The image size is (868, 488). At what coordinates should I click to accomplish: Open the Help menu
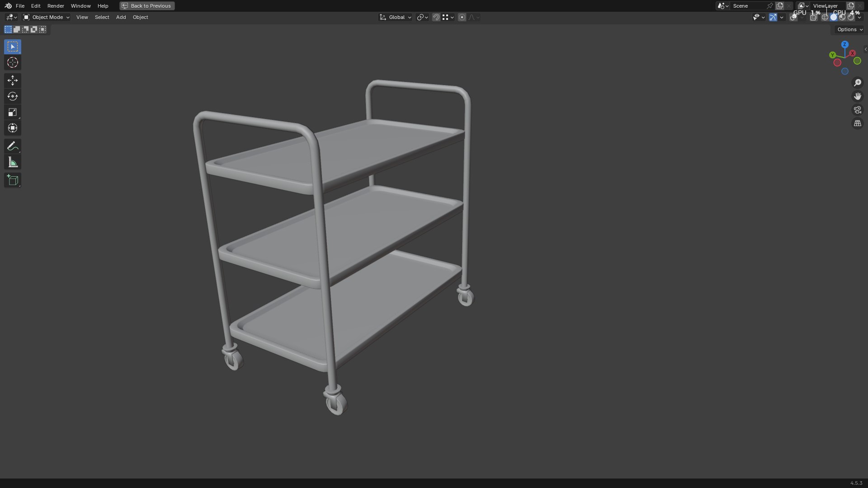(x=103, y=6)
